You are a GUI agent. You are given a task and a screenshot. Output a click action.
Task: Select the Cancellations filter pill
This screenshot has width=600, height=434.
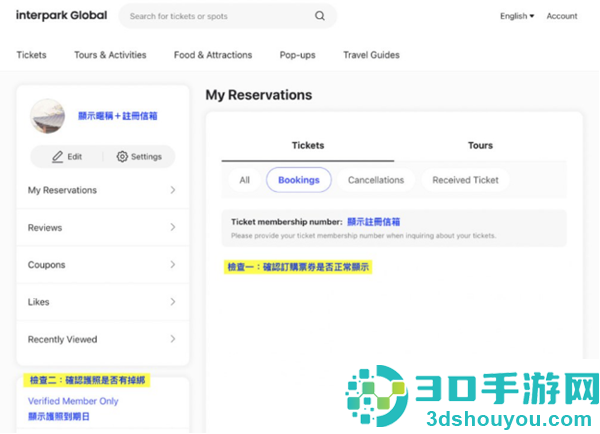[376, 180]
